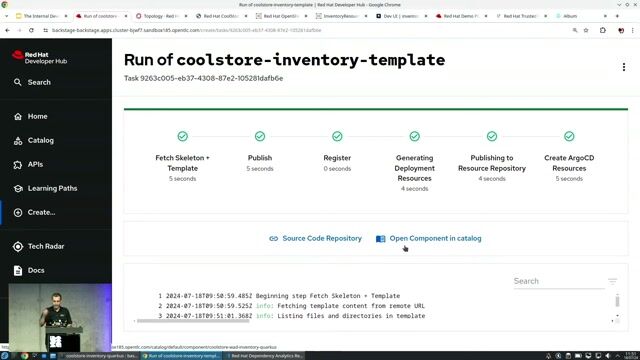Open Learning Paths in the sidebar
The width and height of the screenshot is (640, 360).
pyautogui.click(x=45, y=189)
